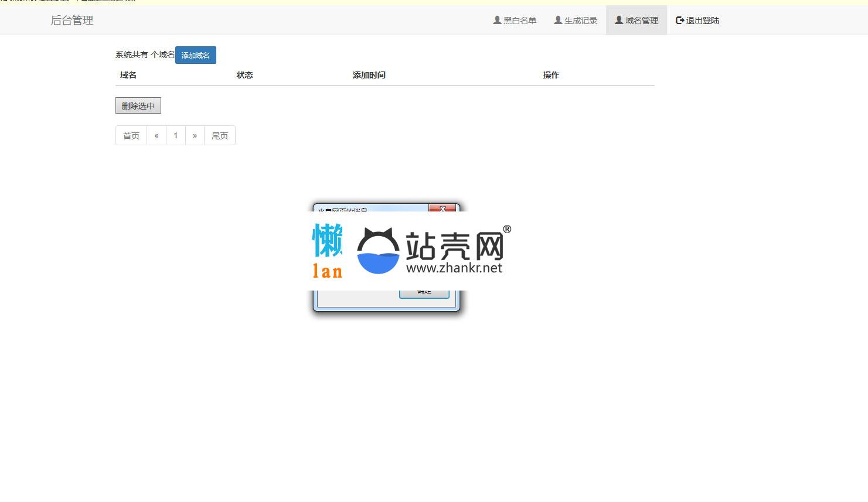This screenshot has height=502, width=868.
Task: Click the user icon beside 生成记录
Action: coord(558,20)
